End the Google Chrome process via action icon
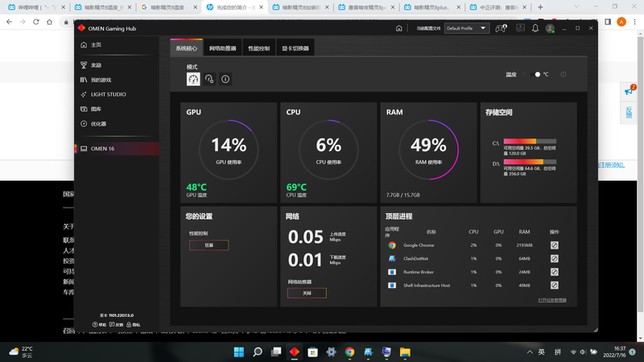Screen dimensions: 644x362 tap(554, 245)
